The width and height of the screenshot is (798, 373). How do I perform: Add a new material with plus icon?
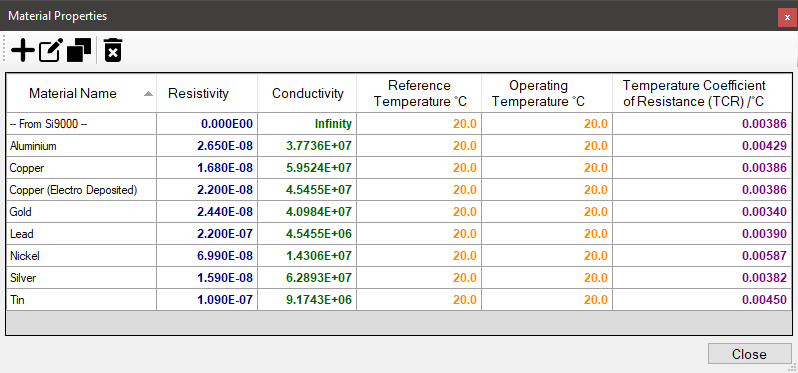pyautogui.click(x=23, y=50)
